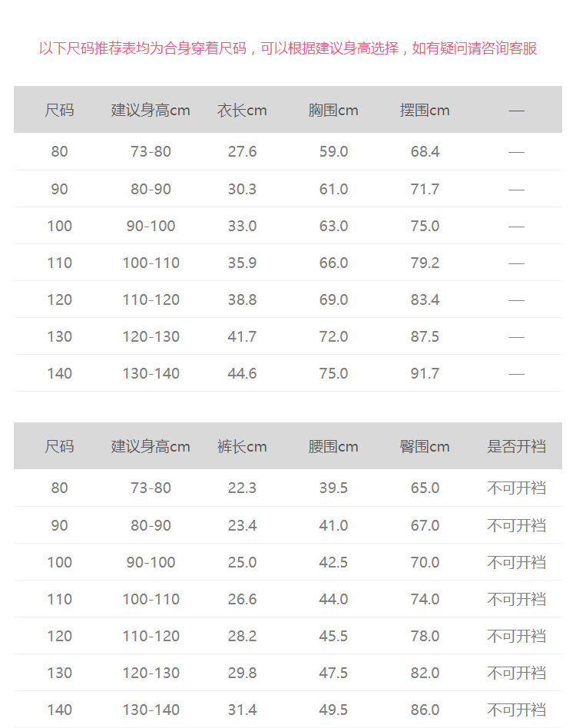Click the 91.7 hem value for size 140
Viewport: 576px width, 728px height.
425,373
